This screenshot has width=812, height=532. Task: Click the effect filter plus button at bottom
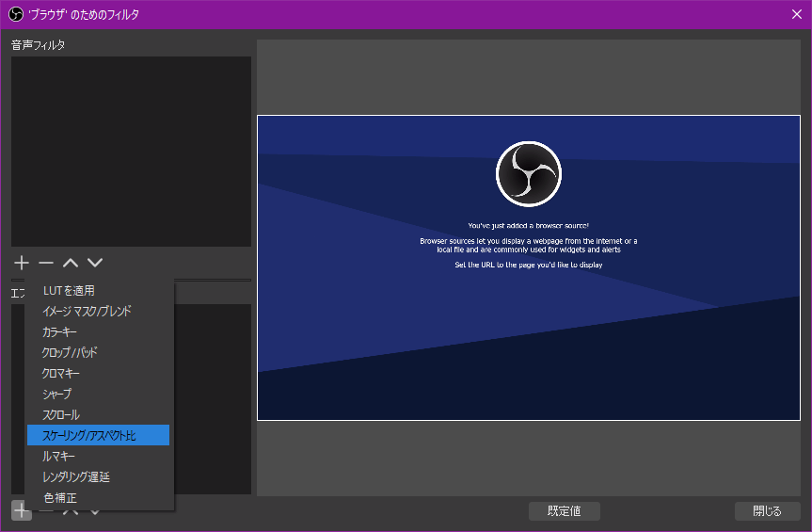[x=22, y=510]
